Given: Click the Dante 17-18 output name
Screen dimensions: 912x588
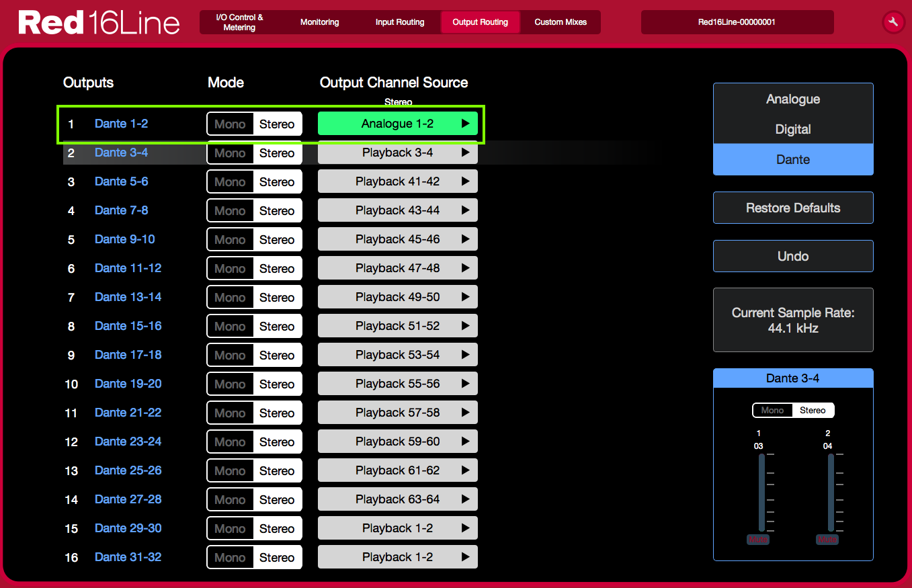Looking at the screenshot, I should pyautogui.click(x=128, y=355).
